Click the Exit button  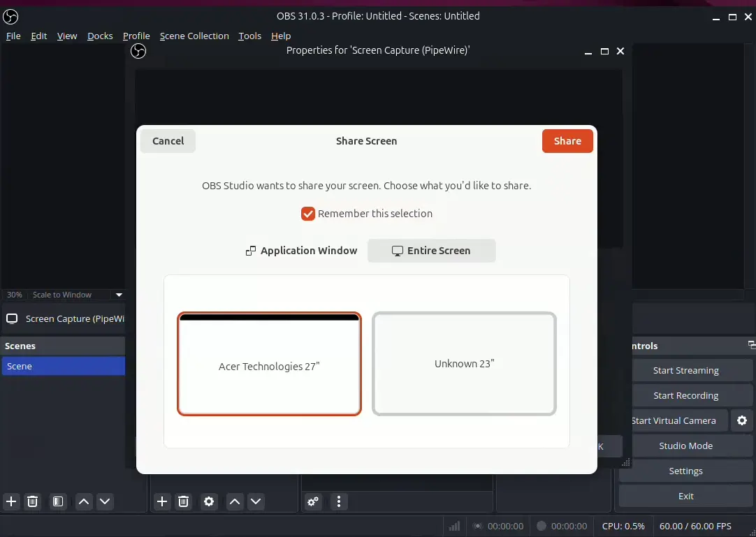pos(685,496)
